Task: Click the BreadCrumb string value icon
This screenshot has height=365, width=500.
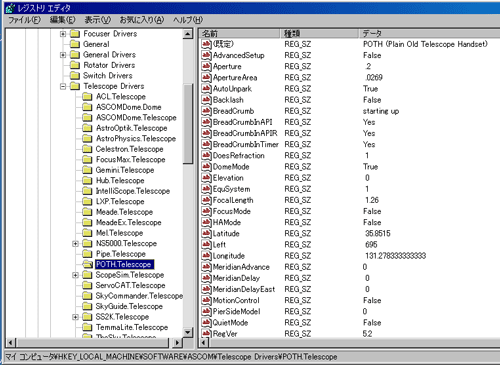Action: click(x=206, y=111)
